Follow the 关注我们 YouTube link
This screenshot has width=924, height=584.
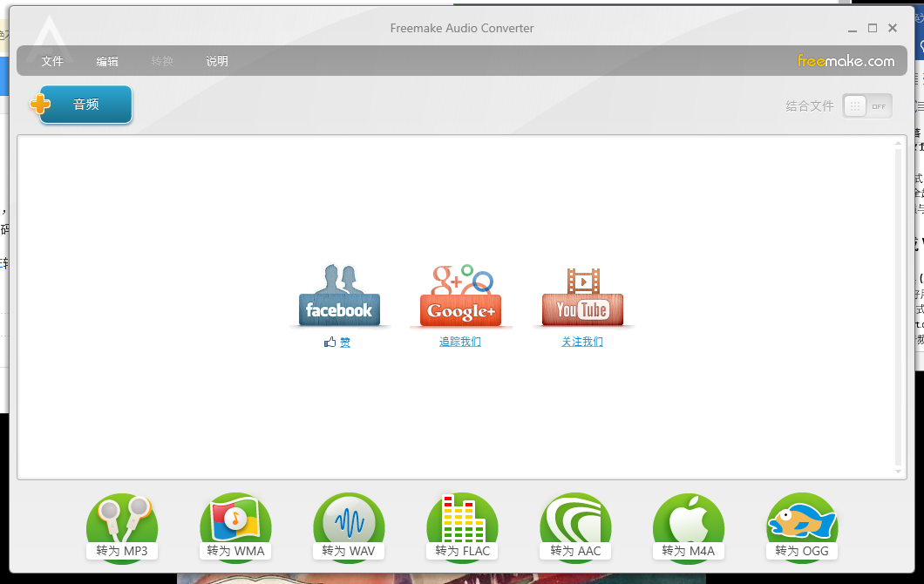pyautogui.click(x=582, y=342)
